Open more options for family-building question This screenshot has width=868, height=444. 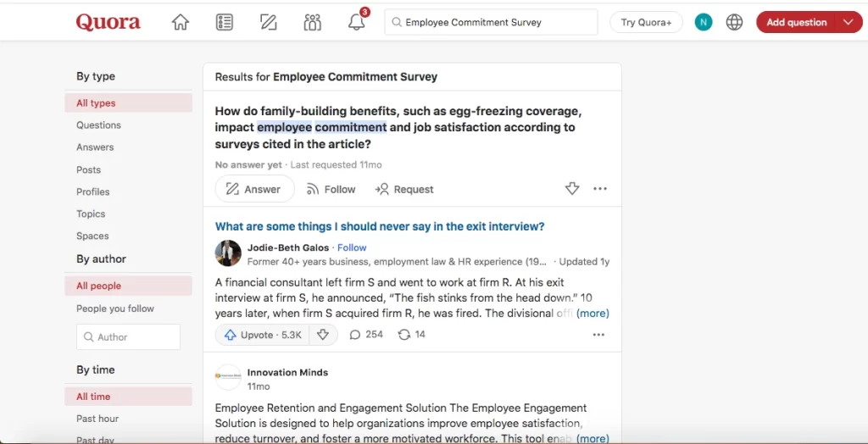coord(600,189)
